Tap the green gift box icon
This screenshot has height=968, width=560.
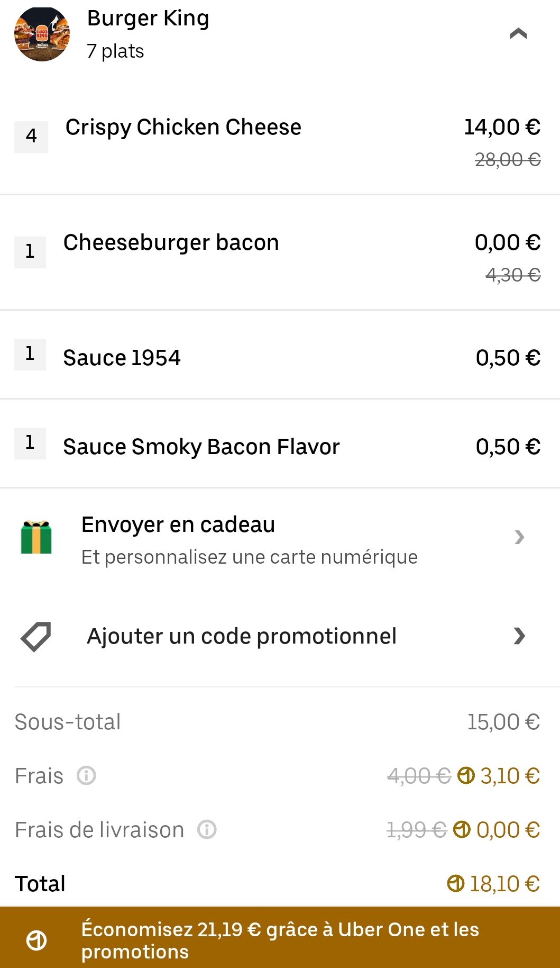click(x=36, y=537)
